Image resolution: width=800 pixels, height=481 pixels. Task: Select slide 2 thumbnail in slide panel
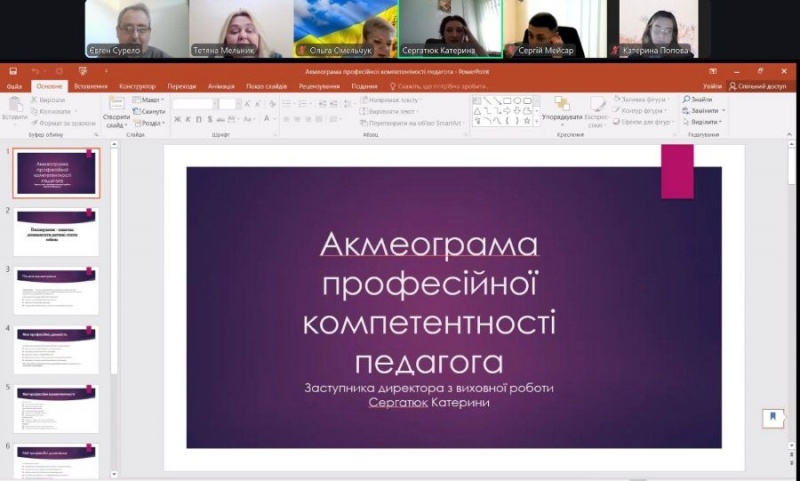click(x=56, y=232)
